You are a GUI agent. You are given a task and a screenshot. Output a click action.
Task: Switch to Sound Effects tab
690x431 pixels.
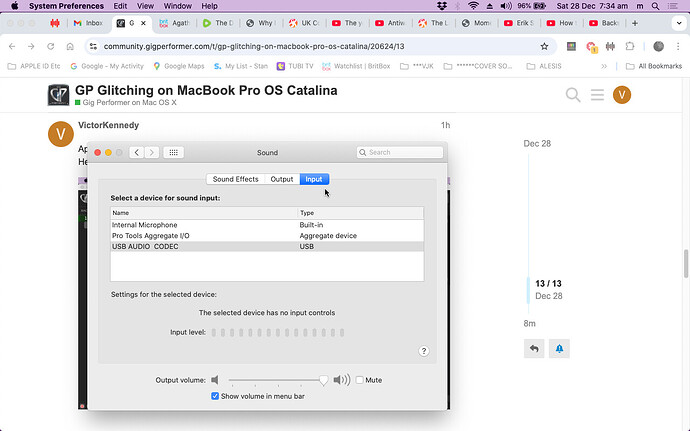[235, 179]
